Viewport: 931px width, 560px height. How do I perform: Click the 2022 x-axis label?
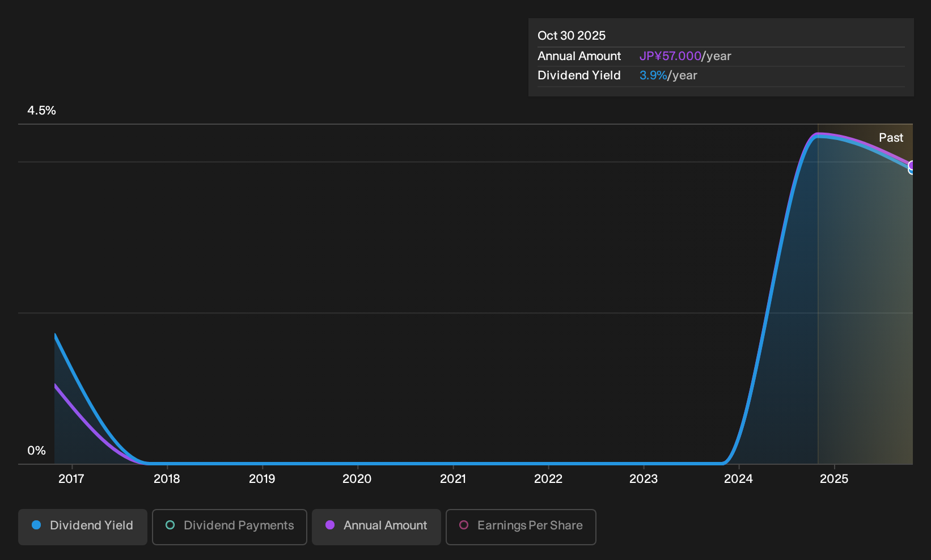548,479
